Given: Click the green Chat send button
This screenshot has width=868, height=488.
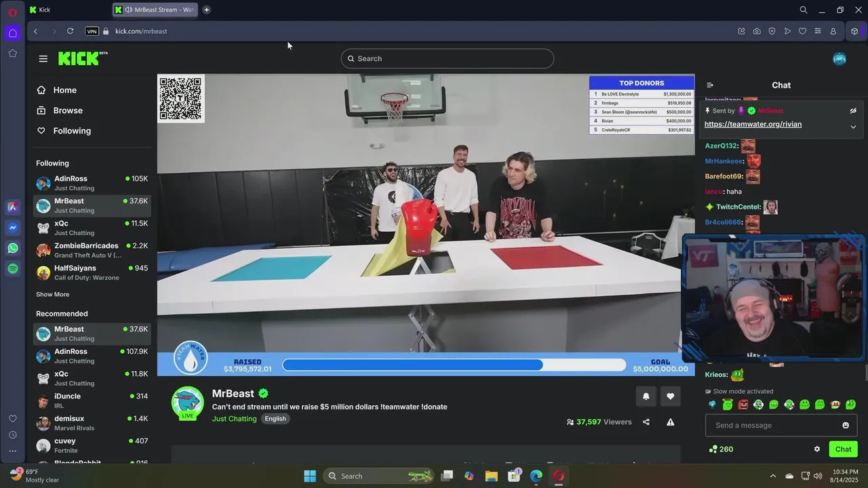Looking at the screenshot, I should click(843, 449).
